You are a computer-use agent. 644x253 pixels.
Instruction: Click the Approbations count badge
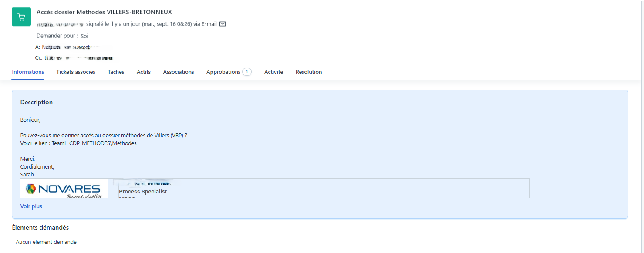(x=247, y=71)
